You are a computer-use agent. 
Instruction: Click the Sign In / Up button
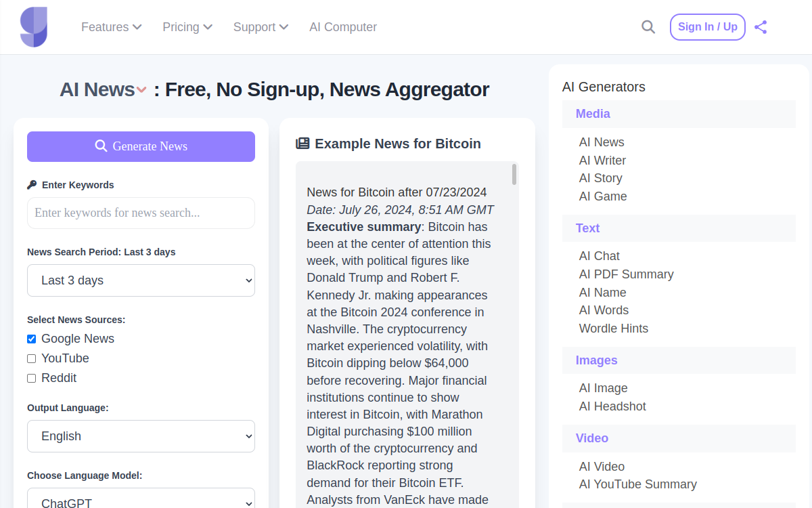point(708,27)
